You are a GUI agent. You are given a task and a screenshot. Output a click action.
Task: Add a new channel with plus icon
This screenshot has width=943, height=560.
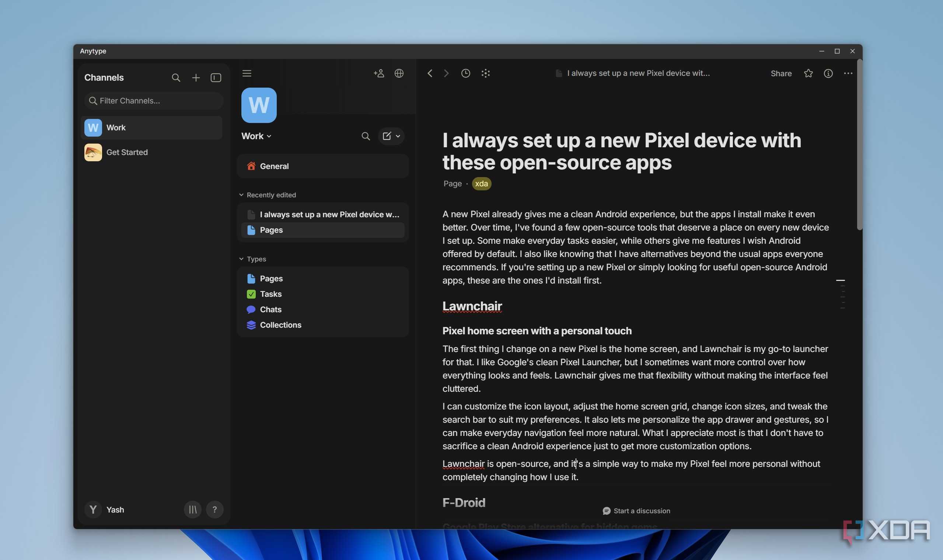[196, 78]
